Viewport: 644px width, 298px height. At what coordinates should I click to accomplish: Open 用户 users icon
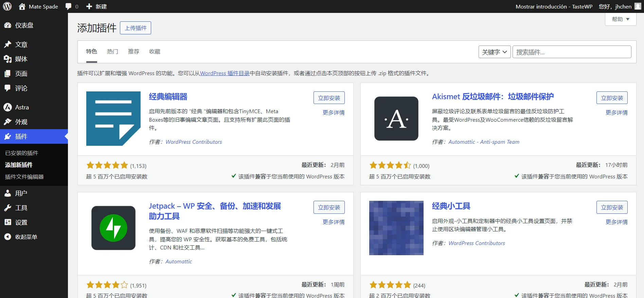pos(7,193)
